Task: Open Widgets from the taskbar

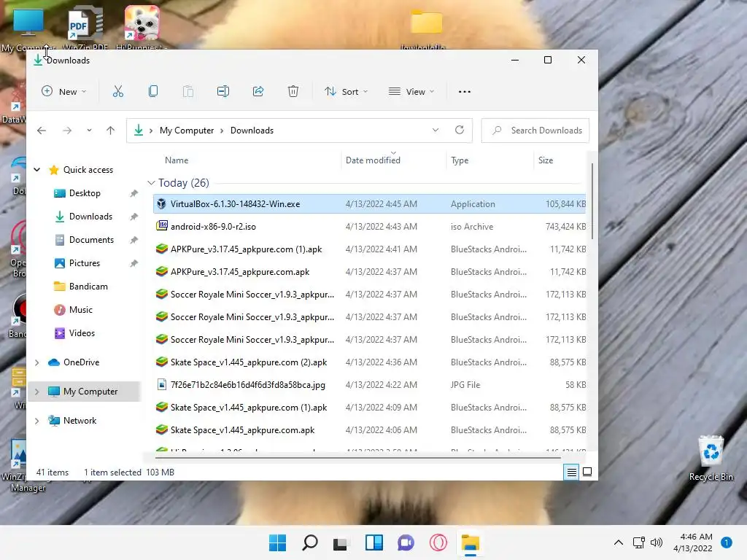Action: coord(374,542)
